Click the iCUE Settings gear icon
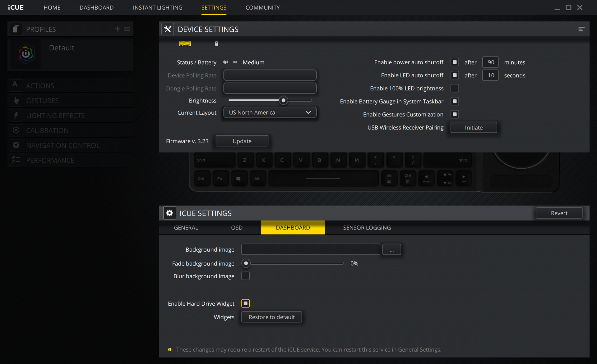This screenshot has height=364, width=597. 169,213
